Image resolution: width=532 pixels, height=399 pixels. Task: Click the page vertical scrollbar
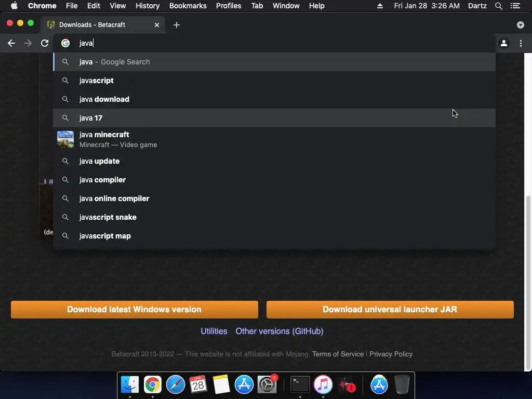(x=528, y=283)
